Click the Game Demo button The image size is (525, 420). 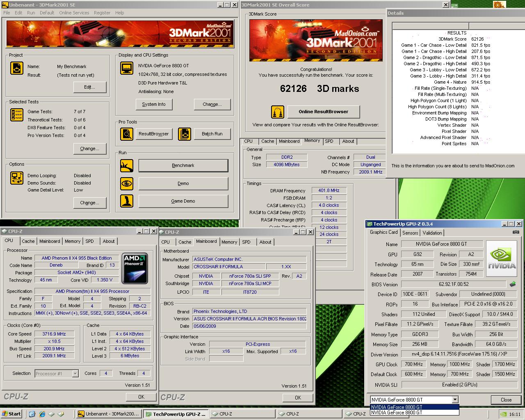click(x=183, y=201)
